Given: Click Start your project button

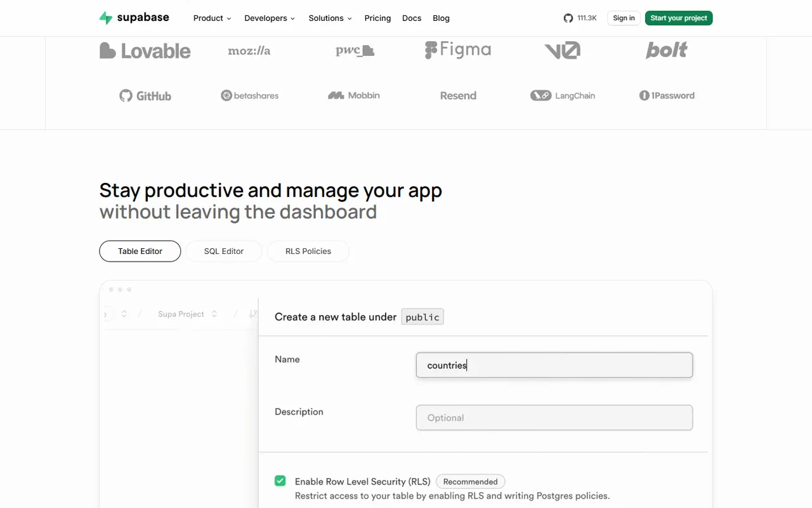Looking at the screenshot, I should click(679, 18).
